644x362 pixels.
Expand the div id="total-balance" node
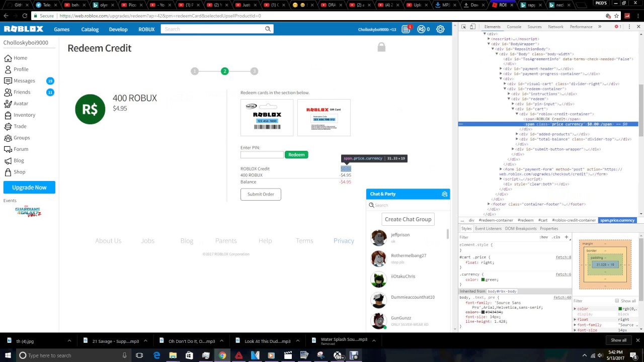[517, 139]
